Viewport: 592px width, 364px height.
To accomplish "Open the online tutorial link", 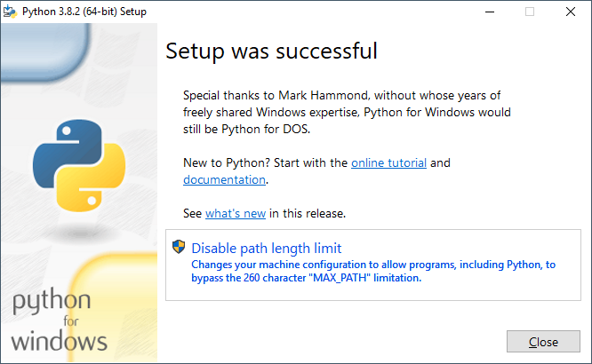I will point(388,163).
